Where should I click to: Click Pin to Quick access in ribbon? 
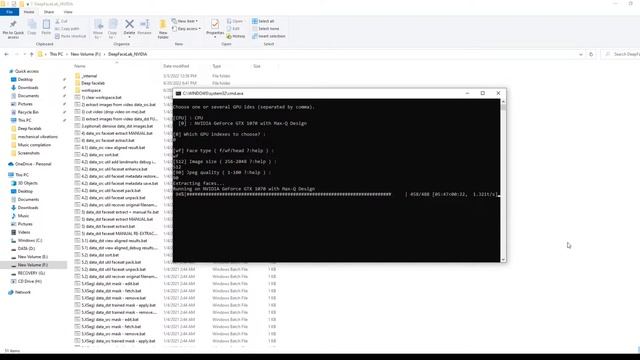pos(13,29)
